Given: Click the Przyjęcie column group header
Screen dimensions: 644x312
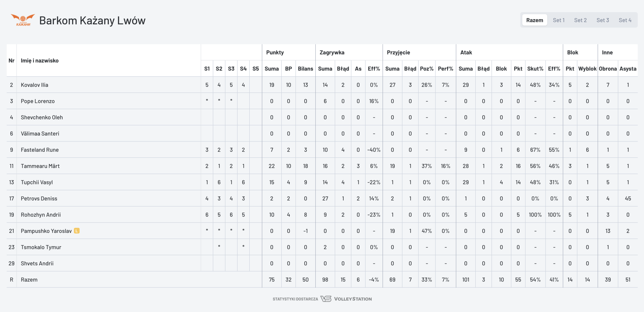Looking at the screenshot, I should click(x=398, y=52).
